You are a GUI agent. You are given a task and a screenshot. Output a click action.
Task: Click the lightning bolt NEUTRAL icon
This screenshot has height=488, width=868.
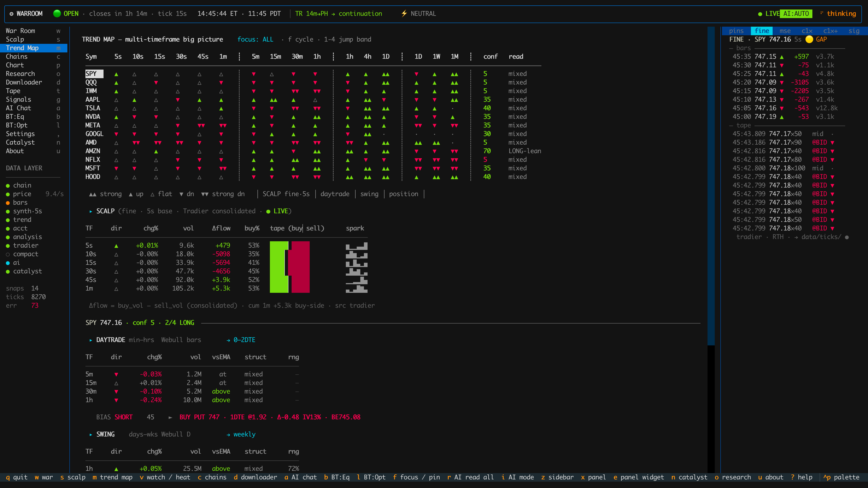[x=404, y=14]
